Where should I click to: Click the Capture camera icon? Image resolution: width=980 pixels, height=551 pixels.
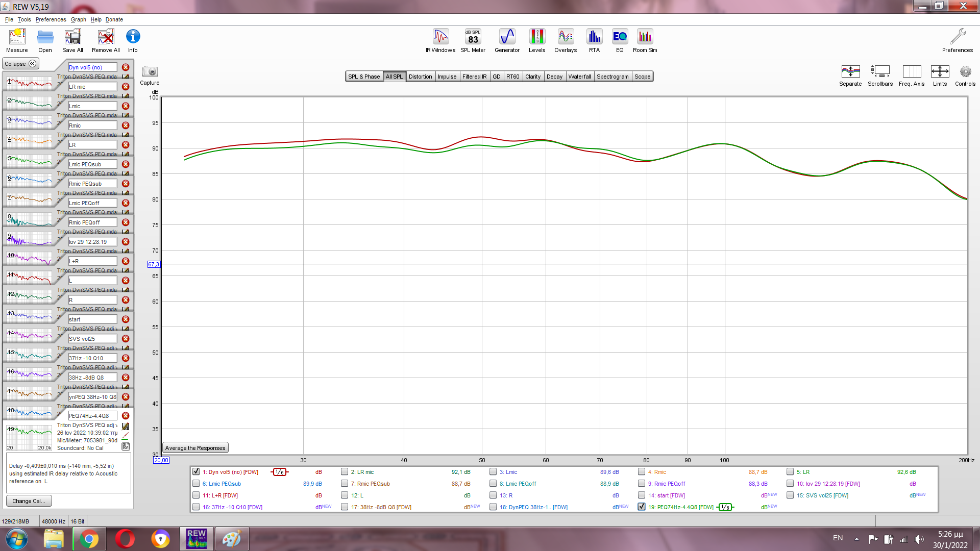[x=150, y=72]
